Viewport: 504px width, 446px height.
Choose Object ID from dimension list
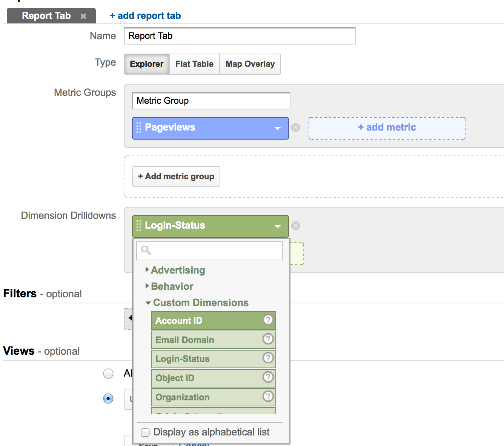click(x=213, y=378)
